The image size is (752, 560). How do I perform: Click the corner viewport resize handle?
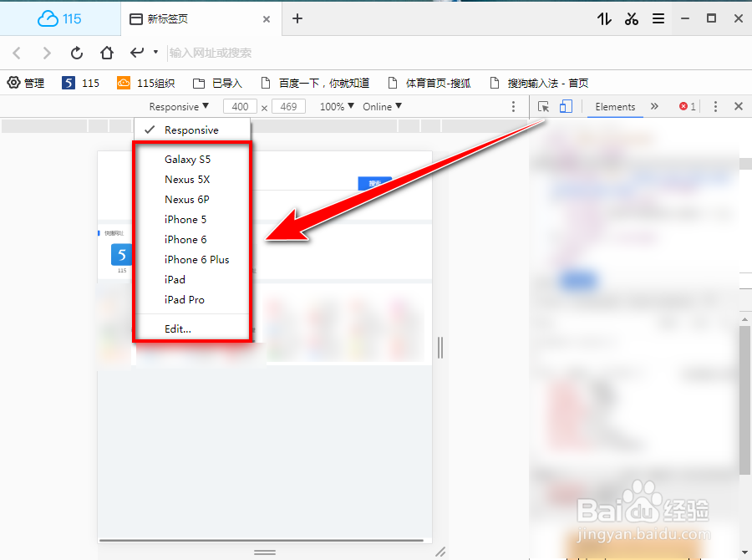440,552
